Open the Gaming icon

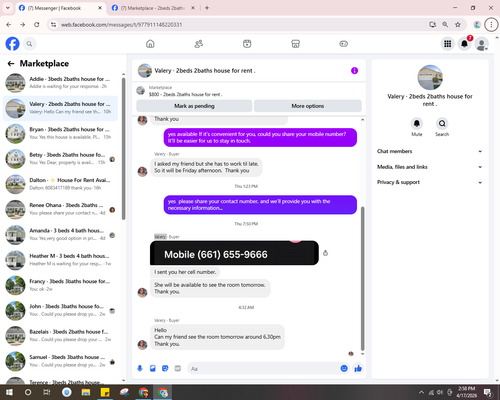click(344, 44)
